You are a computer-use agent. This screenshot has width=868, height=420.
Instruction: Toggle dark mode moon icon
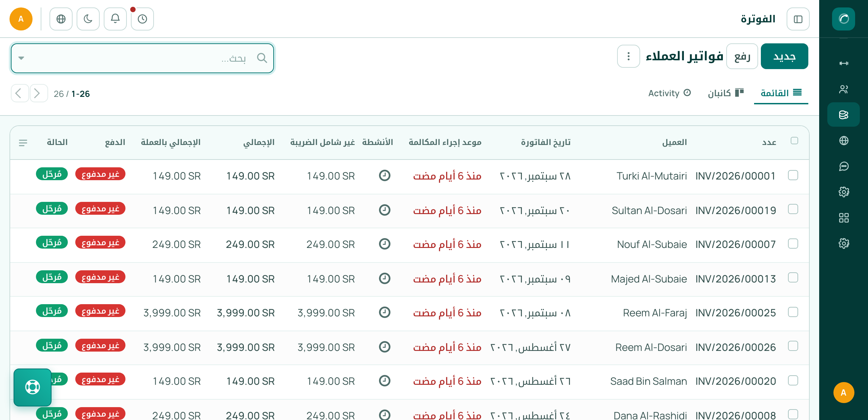coord(88,19)
